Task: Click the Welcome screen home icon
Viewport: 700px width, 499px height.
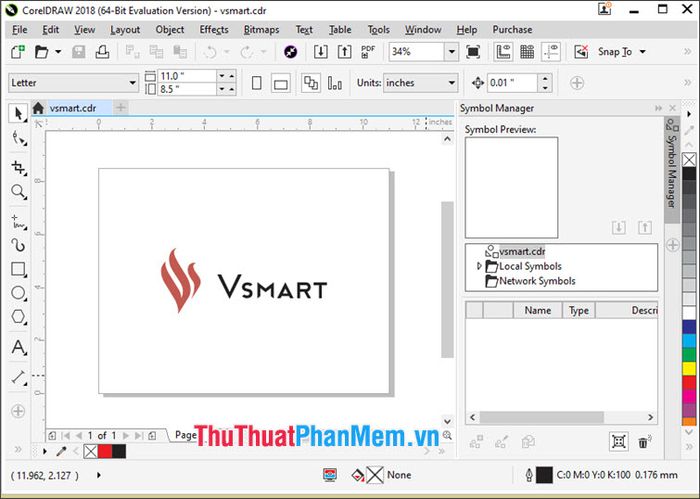Action: click(x=38, y=108)
